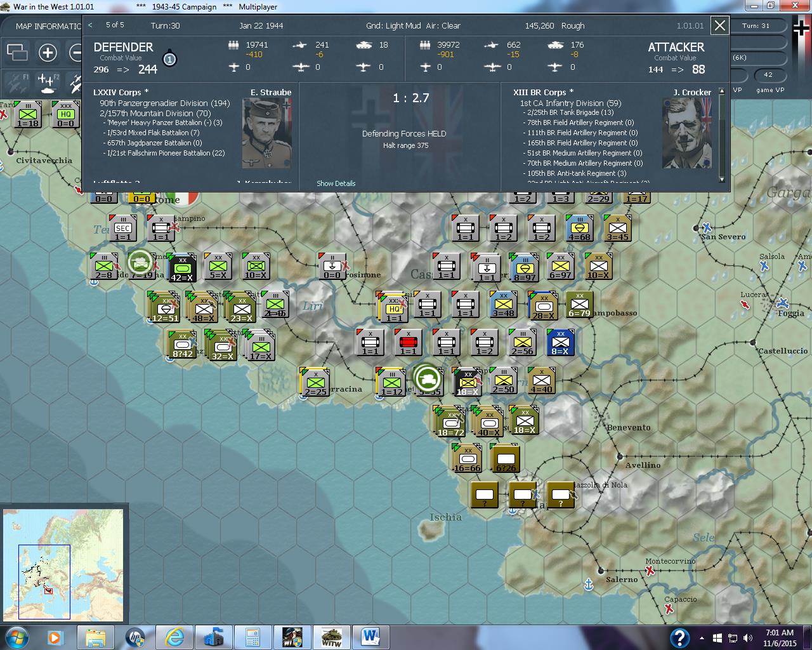
Task: Select 2/157th Mountain Division (70)
Action: 155,113
